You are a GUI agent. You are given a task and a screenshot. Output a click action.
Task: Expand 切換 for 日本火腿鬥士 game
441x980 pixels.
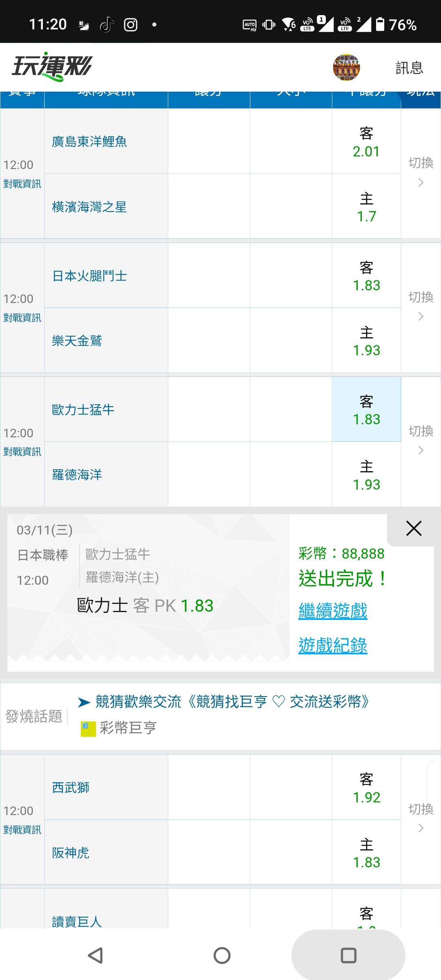421,306
